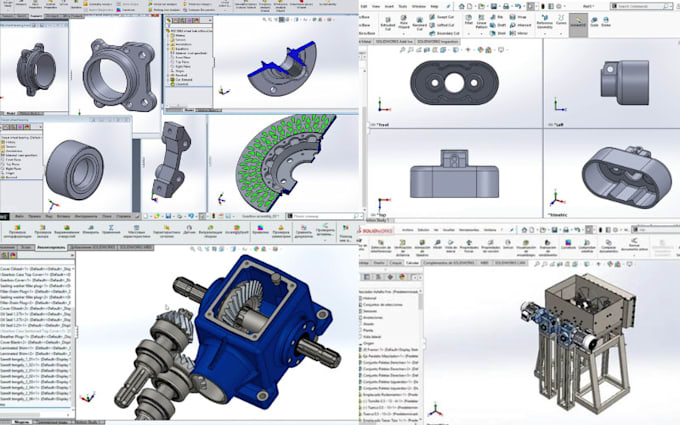This screenshot has height=425, width=680.
Task: Click Detección de interferencias in the mixer window
Action: (x=381, y=247)
